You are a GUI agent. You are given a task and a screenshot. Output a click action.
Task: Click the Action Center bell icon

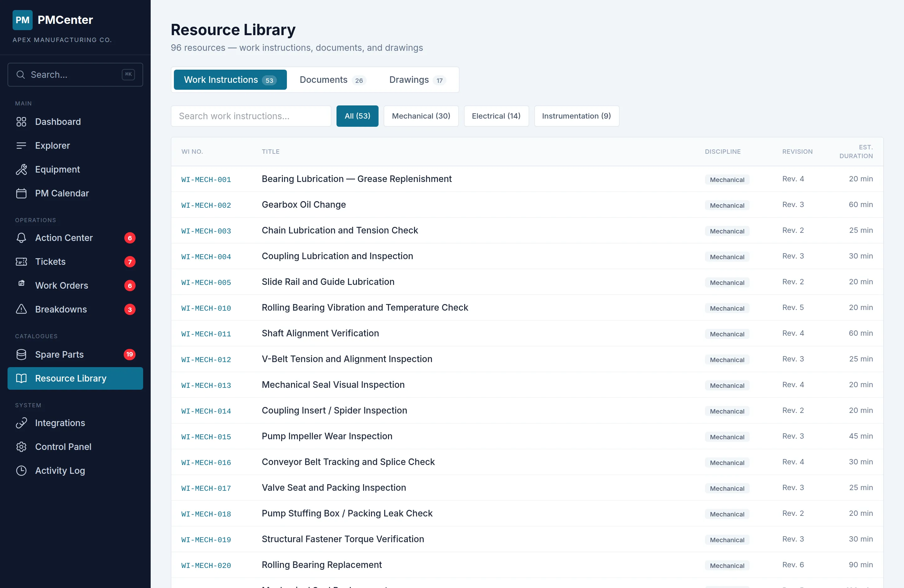tap(21, 238)
